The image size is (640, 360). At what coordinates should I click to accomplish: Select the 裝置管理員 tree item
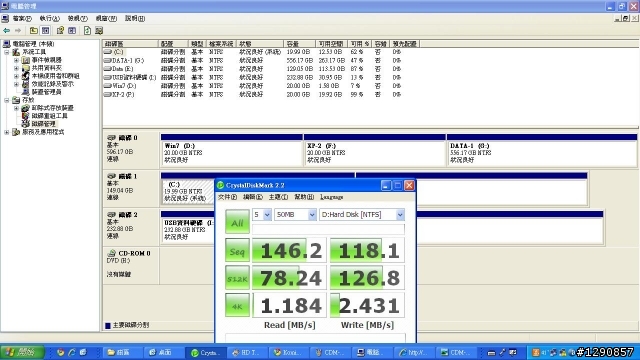tap(46, 92)
